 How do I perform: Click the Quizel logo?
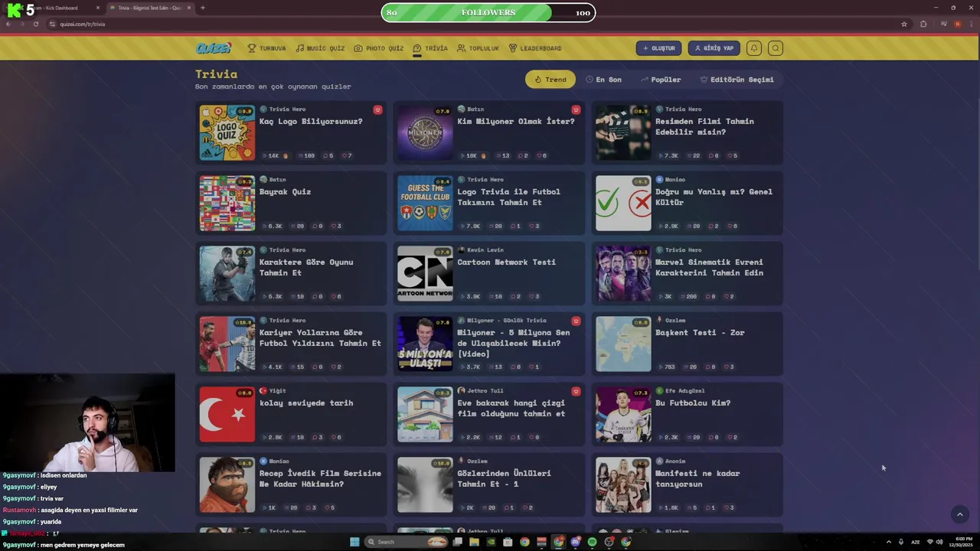(213, 48)
